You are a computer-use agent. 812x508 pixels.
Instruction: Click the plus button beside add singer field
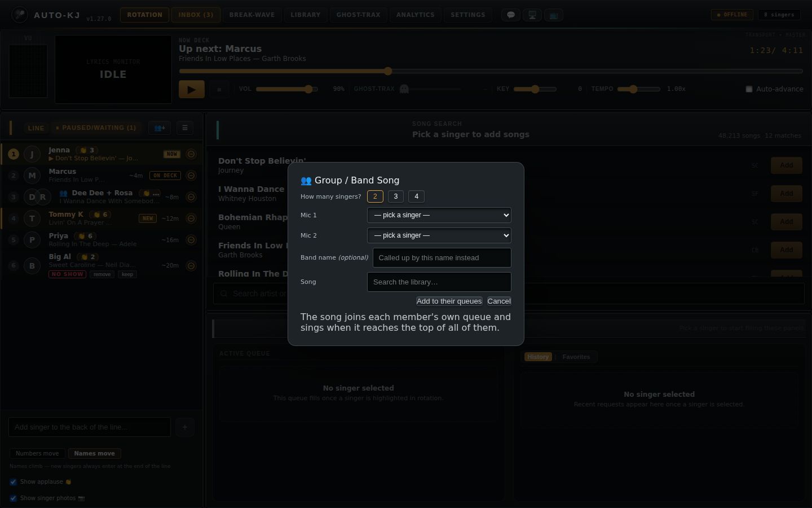coord(185,427)
